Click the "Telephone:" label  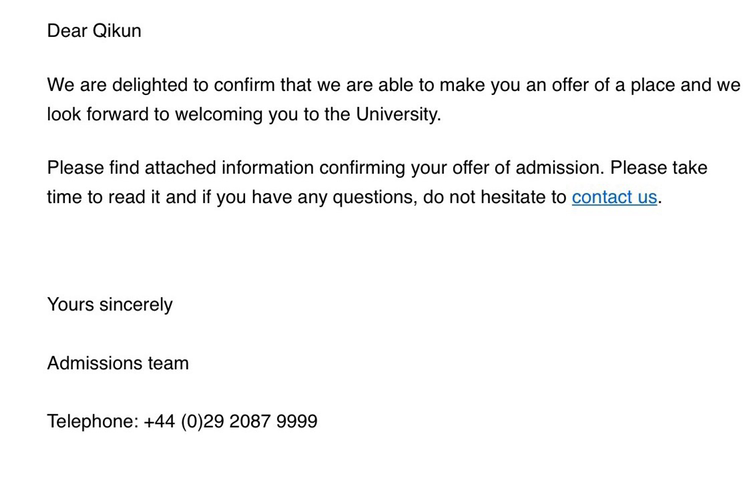(x=92, y=421)
